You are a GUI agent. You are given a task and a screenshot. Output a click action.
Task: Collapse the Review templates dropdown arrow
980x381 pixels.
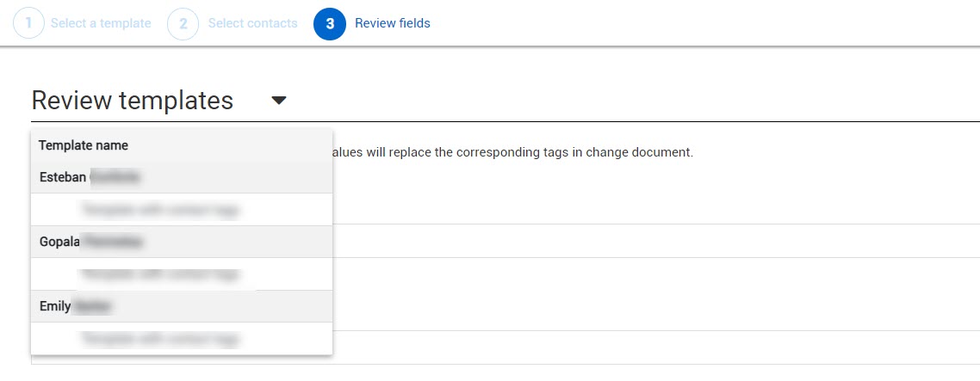point(278,101)
